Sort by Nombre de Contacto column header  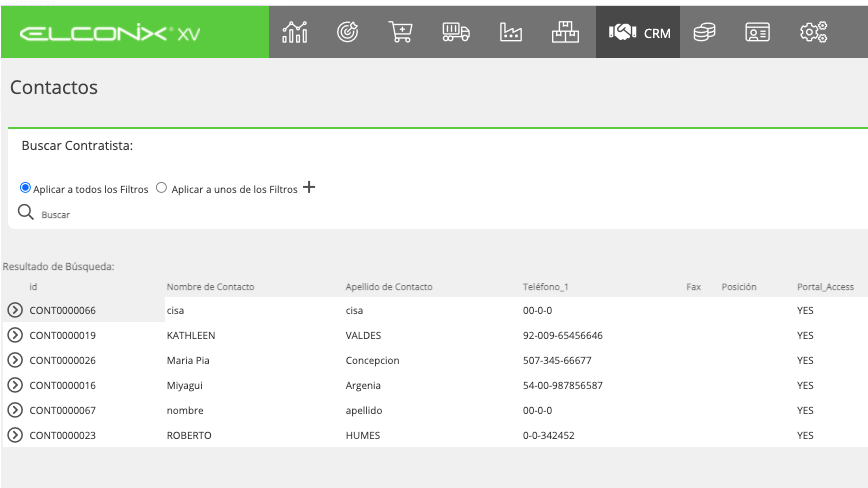[x=210, y=287]
